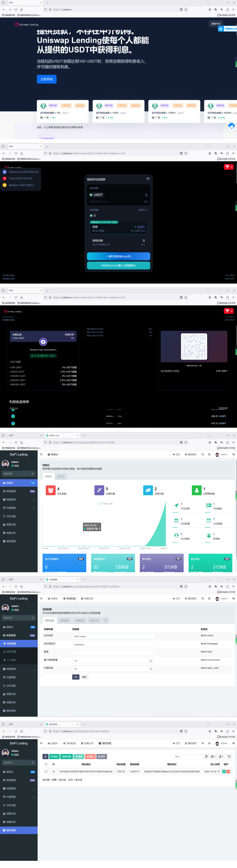Click the red delete icon in row 10
The width and height of the screenshot is (237, 868).
(x=228, y=771)
